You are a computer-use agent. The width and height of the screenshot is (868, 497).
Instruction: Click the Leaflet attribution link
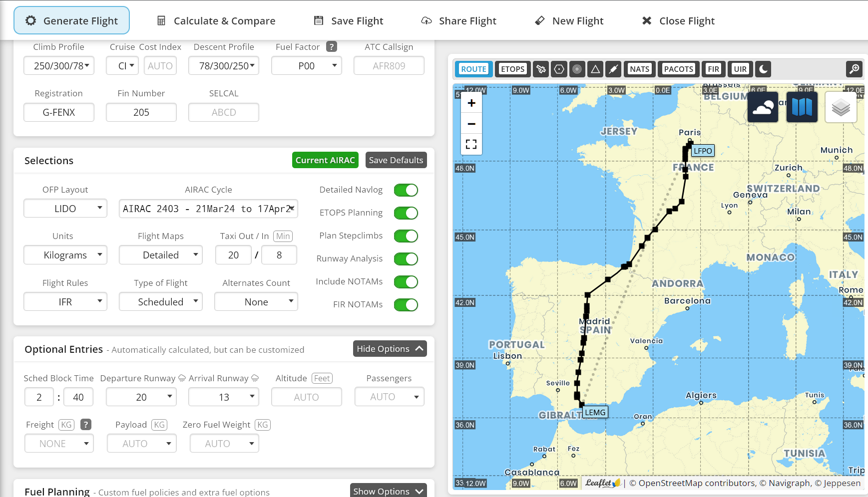point(603,483)
